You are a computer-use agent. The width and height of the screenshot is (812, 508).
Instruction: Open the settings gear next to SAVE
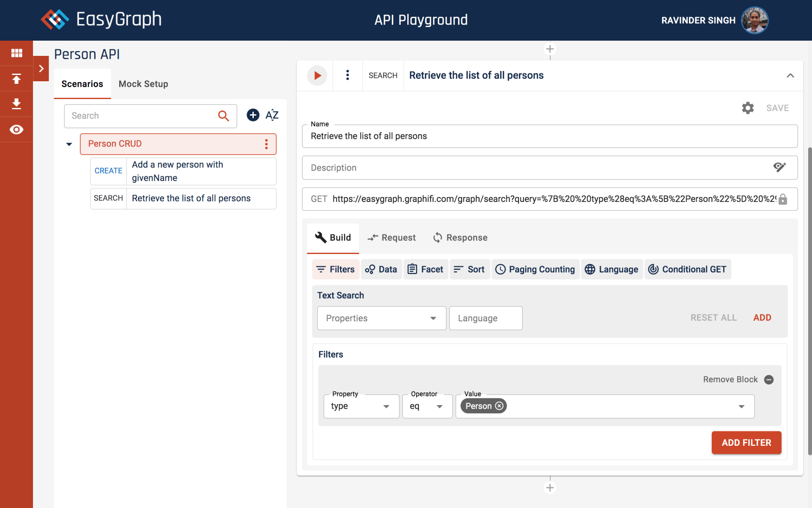pos(748,108)
